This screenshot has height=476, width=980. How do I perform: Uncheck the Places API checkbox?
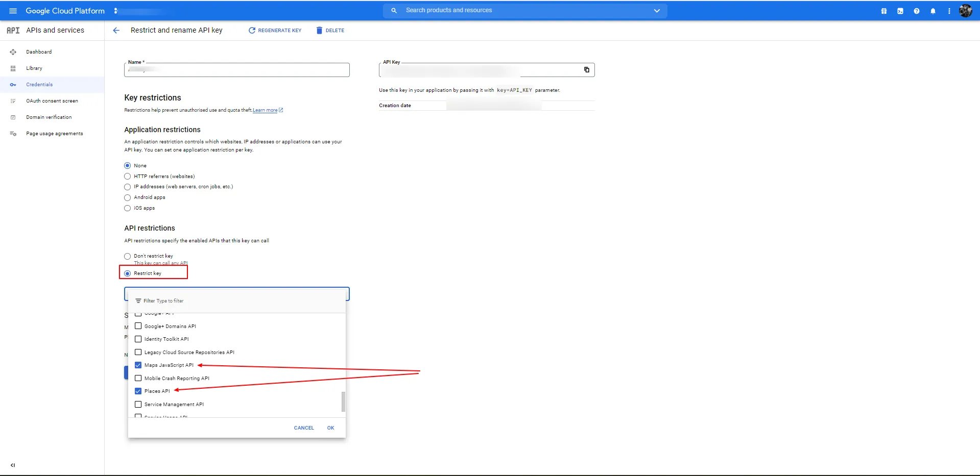138,391
